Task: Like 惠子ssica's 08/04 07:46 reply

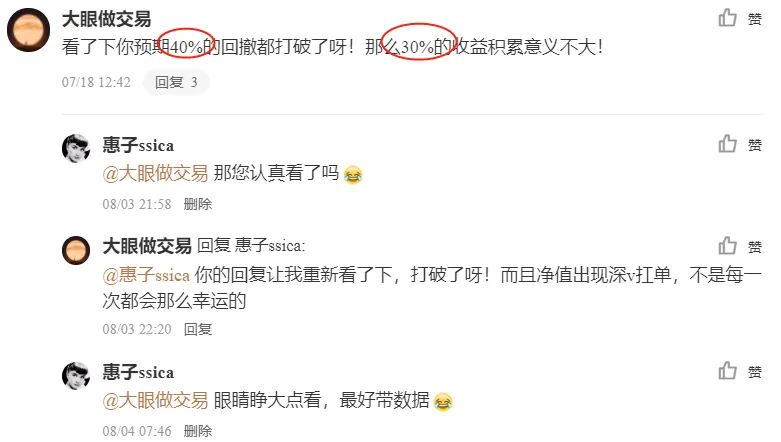Action: coord(727,371)
